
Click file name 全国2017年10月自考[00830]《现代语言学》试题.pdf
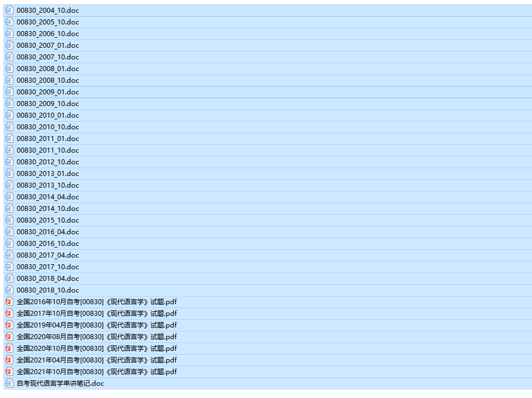(97, 313)
